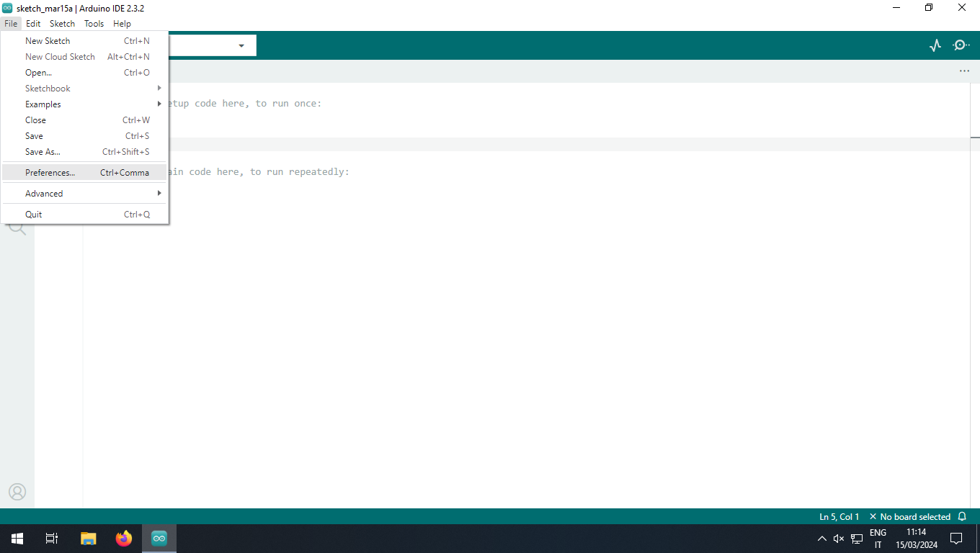Open the Help menu
This screenshot has height=553, width=980.
point(122,24)
